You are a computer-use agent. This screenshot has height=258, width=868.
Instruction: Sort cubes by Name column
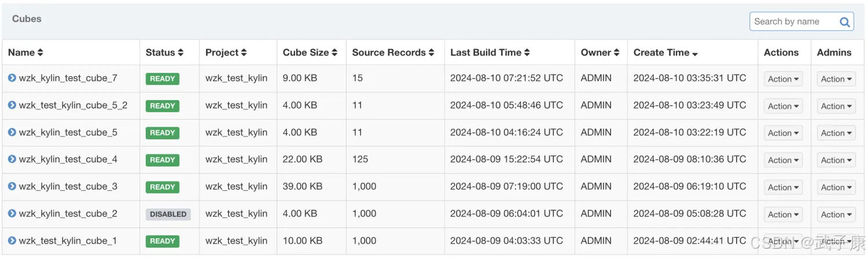coord(25,53)
